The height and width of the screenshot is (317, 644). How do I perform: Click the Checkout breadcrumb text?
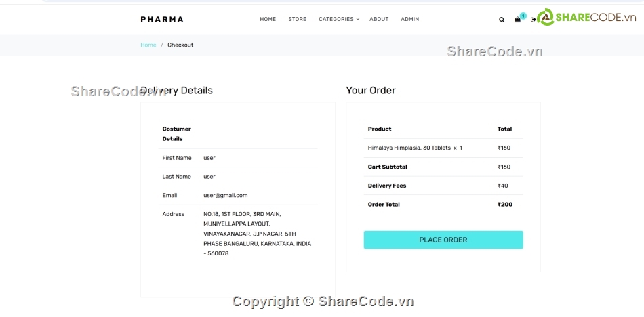[x=180, y=45]
